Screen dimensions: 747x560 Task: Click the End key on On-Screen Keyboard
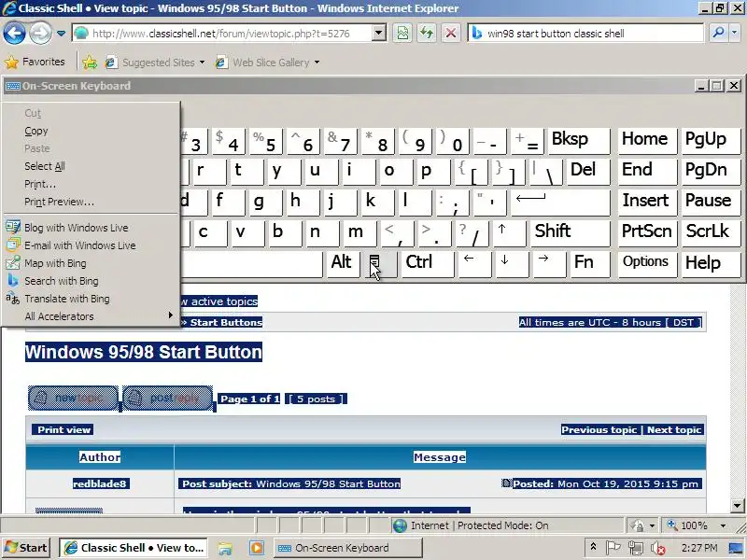click(647, 172)
